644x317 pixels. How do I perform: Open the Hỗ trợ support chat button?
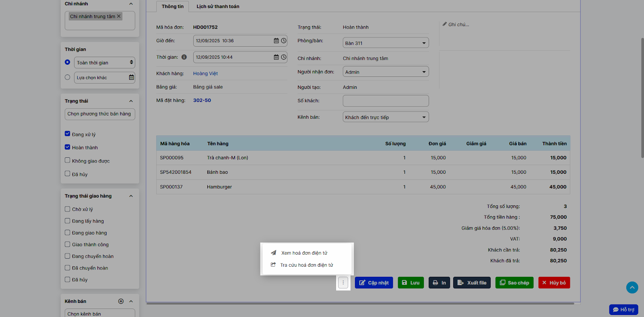pyautogui.click(x=623, y=309)
